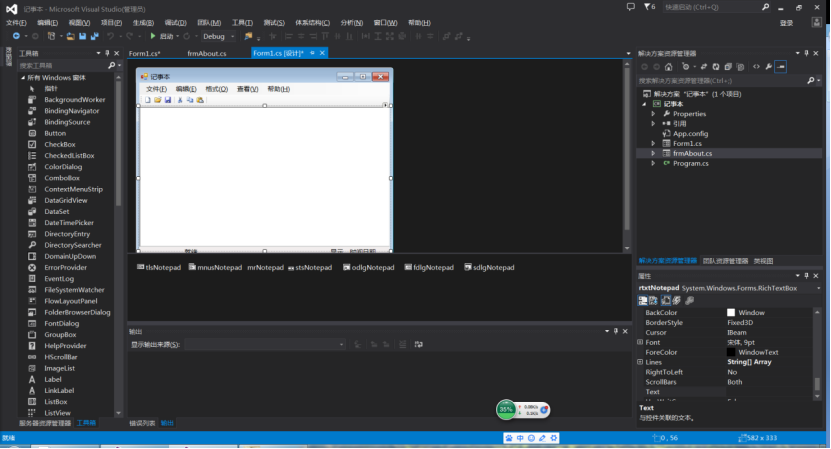
Task: Collapse the 所有 Windows 窗体 toolbox group
Action: pos(23,78)
